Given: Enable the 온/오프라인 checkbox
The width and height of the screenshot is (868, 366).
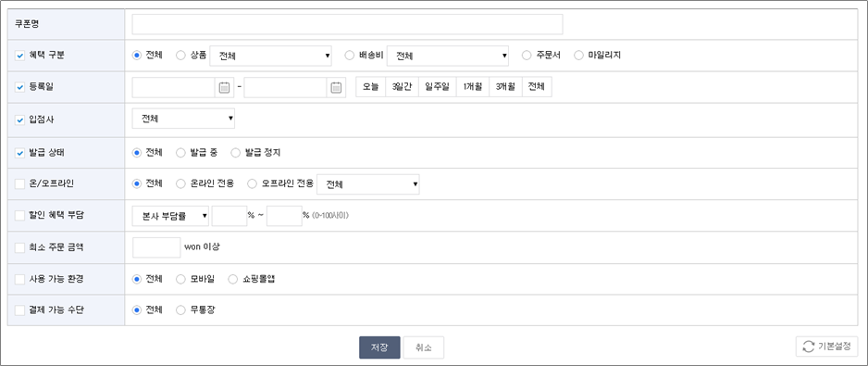Looking at the screenshot, I should (20, 183).
